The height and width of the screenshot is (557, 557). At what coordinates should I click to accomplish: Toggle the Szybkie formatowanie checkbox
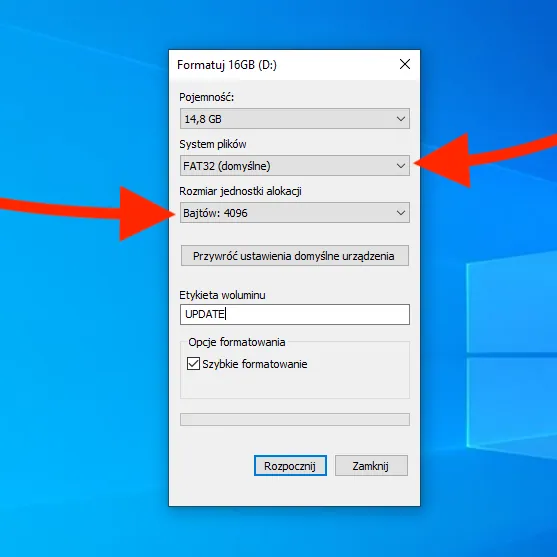[x=193, y=364]
